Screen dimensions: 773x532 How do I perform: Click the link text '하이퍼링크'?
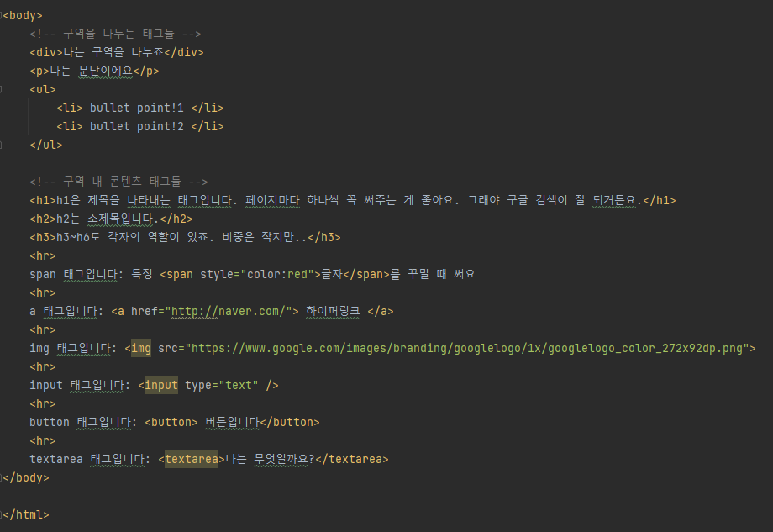point(334,312)
